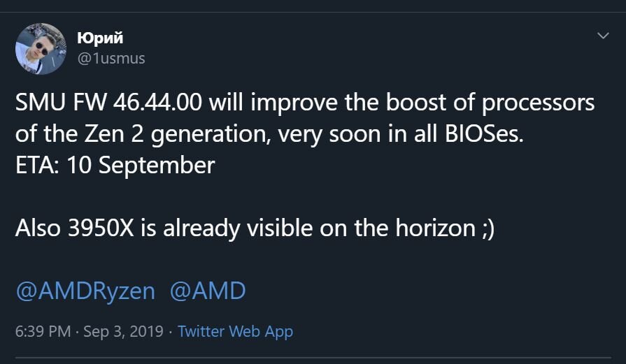Viewport: 626px width, 364px height.
Task: Open the @AMDRyzen mention
Action: coord(85,291)
